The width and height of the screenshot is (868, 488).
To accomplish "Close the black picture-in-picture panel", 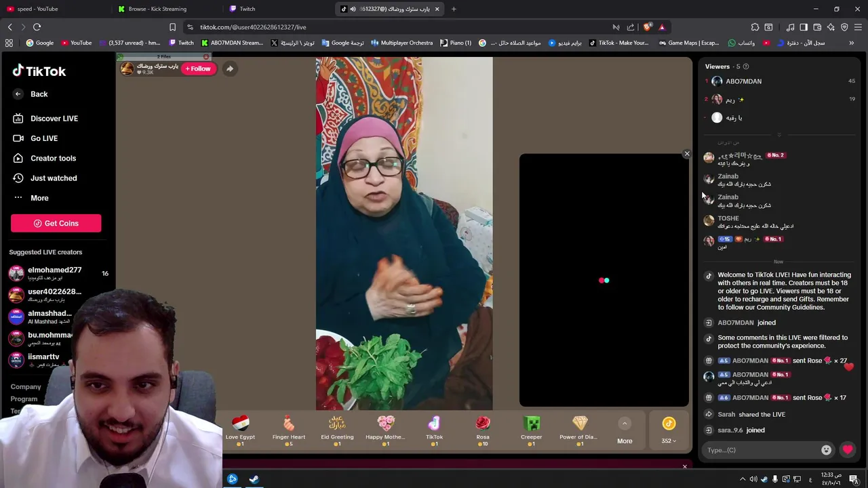I will click(687, 154).
